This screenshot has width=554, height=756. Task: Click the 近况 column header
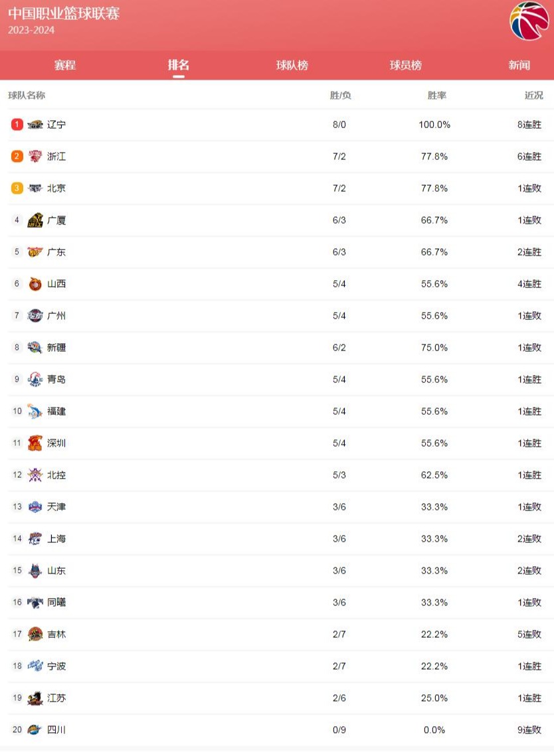tap(533, 96)
